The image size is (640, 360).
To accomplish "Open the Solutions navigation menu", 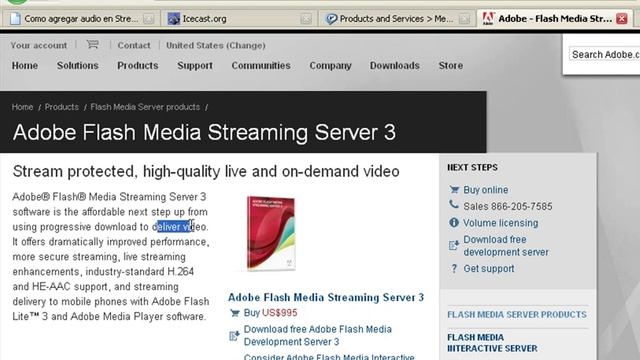I will (78, 65).
